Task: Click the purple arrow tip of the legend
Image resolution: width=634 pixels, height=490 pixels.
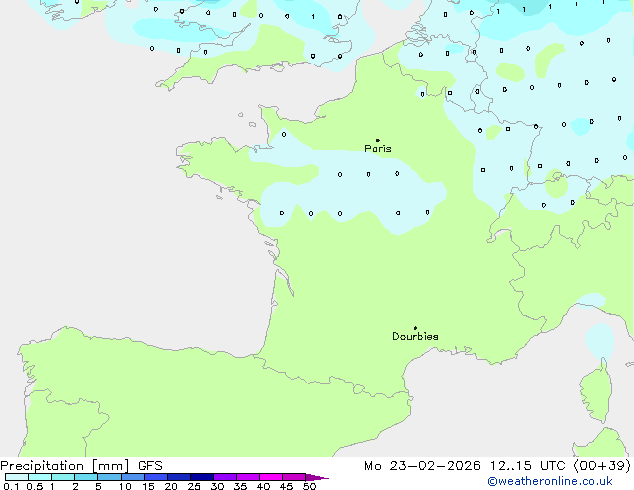Action: [317, 477]
